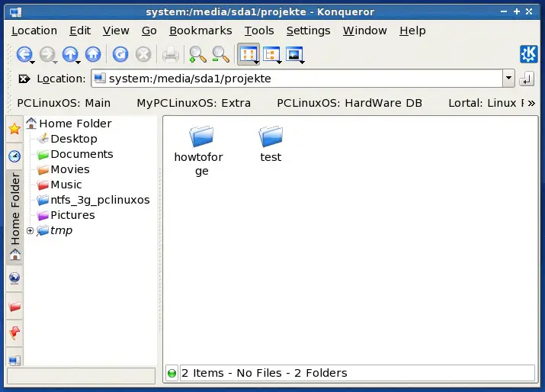Open Icon View options dropdown arrow
The height and width of the screenshot is (392, 545).
click(x=256, y=63)
